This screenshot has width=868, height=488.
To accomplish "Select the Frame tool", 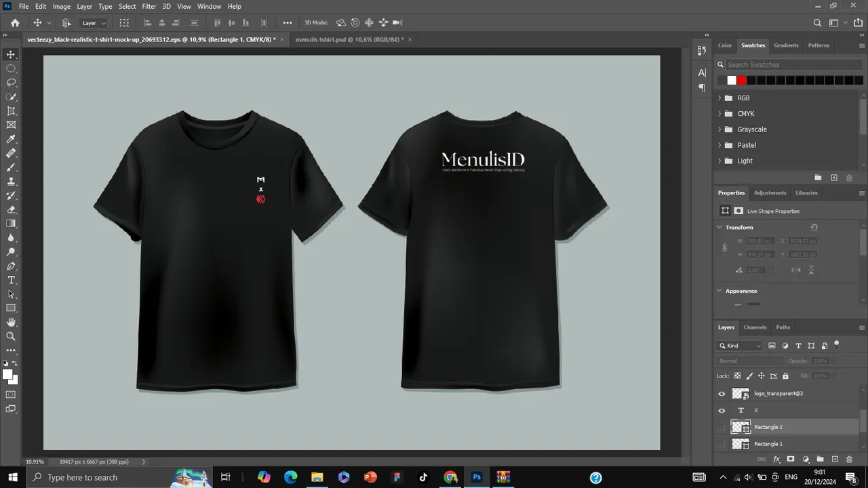I will [11, 125].
